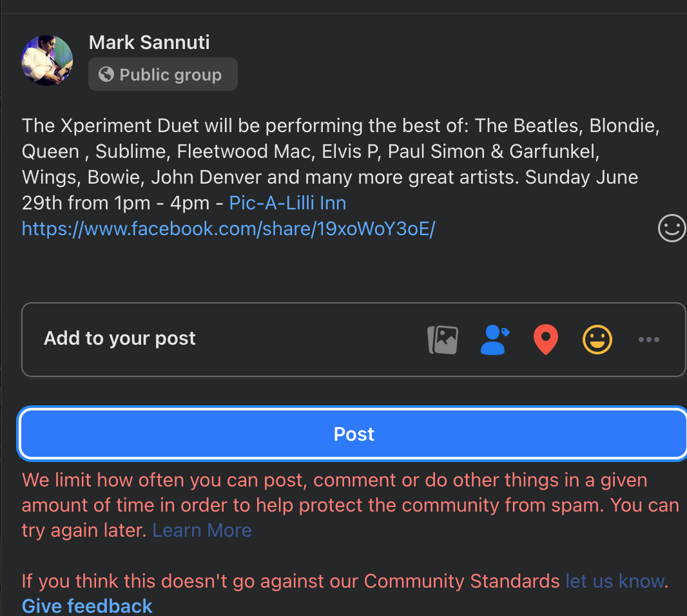
Task: Open the emoji picker in the text area
Action: click(x=672, y=228)
